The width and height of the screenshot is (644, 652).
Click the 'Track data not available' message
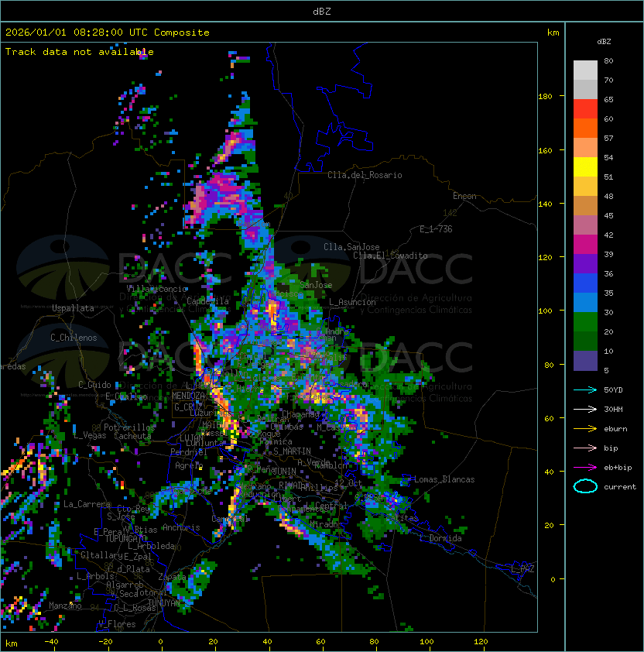(x=80, y=52)
